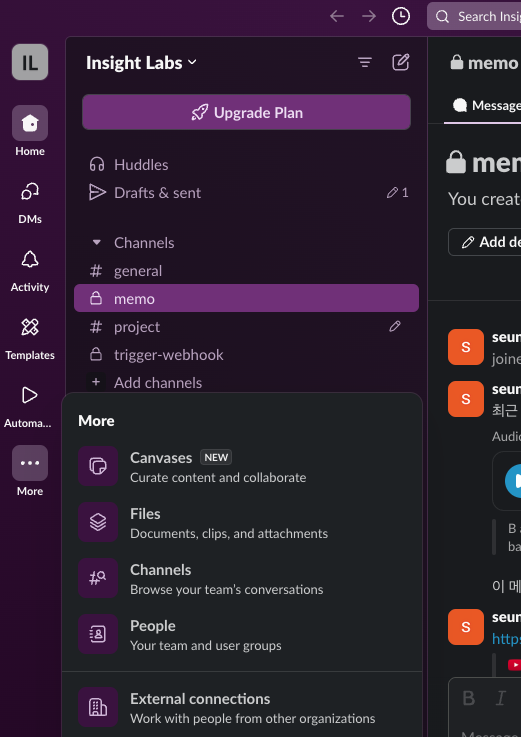The image size is (521, 737).
Task: Open Huddles
Action: point(246,165)
